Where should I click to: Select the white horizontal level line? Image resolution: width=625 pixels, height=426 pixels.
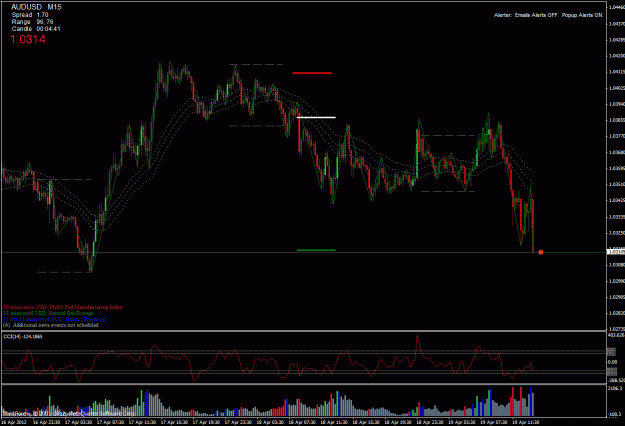coord(316,117)
